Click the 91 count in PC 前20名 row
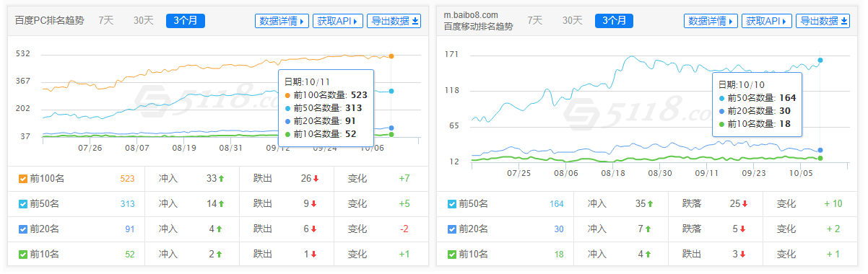868x274 pixels. tap(130, 229)
